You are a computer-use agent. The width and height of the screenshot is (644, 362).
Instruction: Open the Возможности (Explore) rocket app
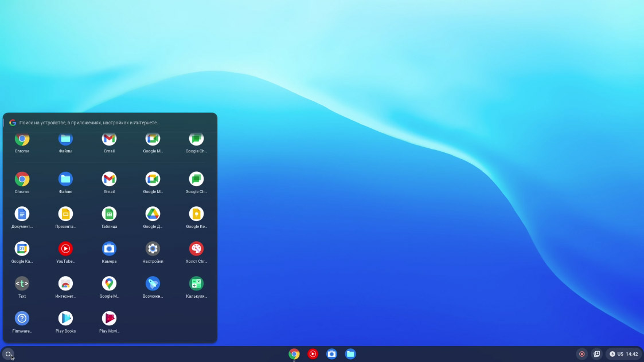click(153, 284)
